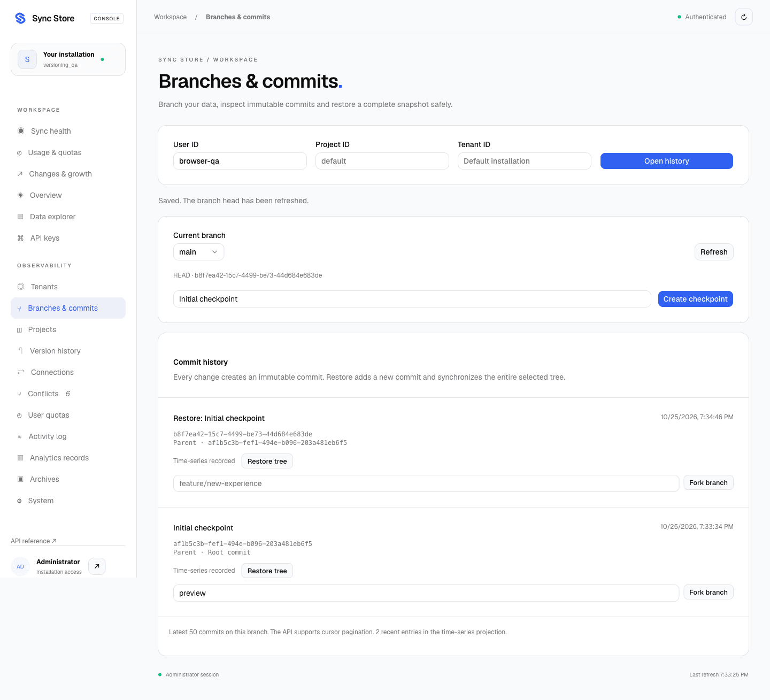This screenshot has height=700, width=770.
Task: Open Version history in the sidebar
Action: click(x=68, y=351)
